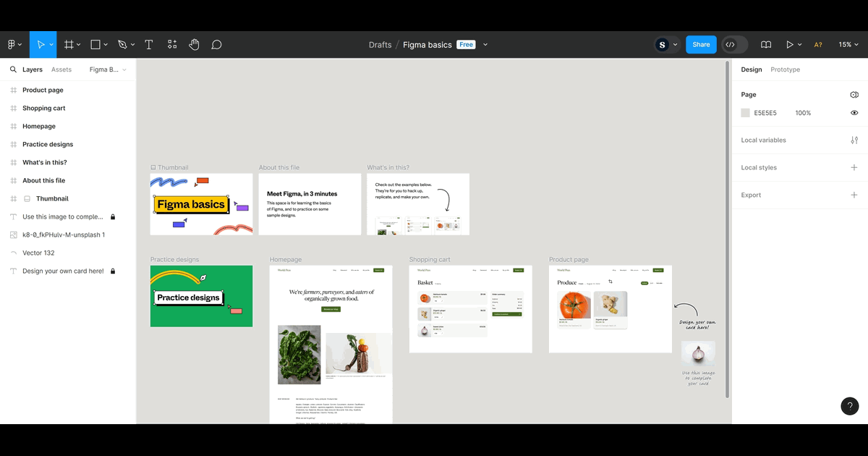
Task: Select the green Practice designs frame
Action: [201, 296]
